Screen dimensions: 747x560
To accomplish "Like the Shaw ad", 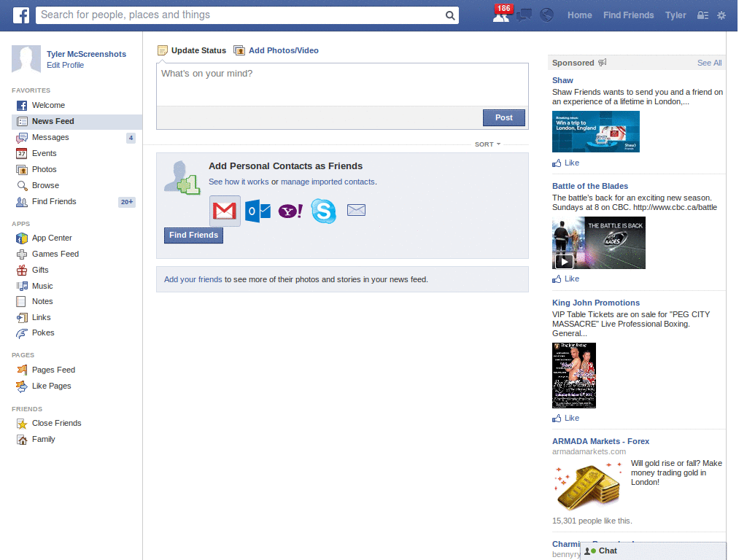I will 566,163.
